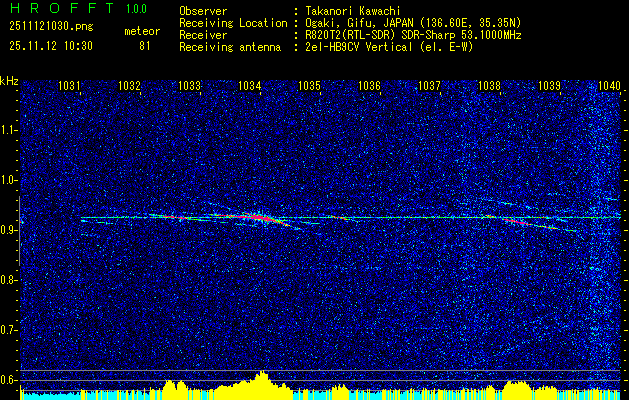Image resolution: width=629 pixels, height=400 pixels.
Task: Click the HROFFT program title
Action: [63, 8]
